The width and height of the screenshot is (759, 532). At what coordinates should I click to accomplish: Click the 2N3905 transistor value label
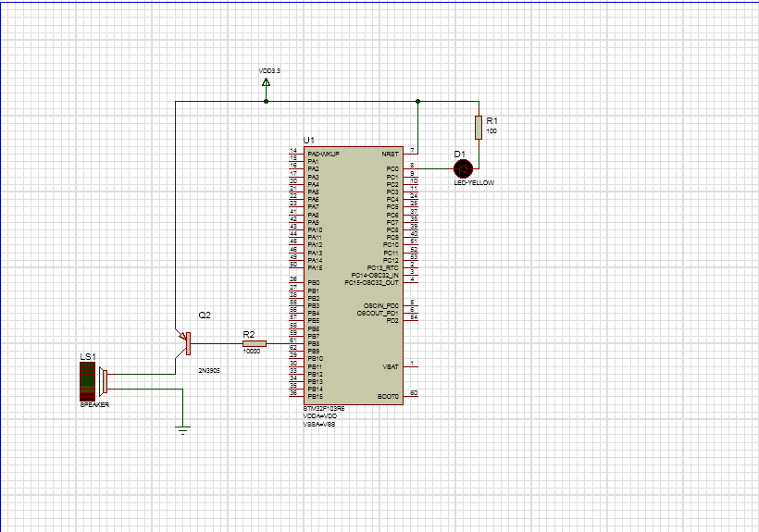click(x=209, y=370)
